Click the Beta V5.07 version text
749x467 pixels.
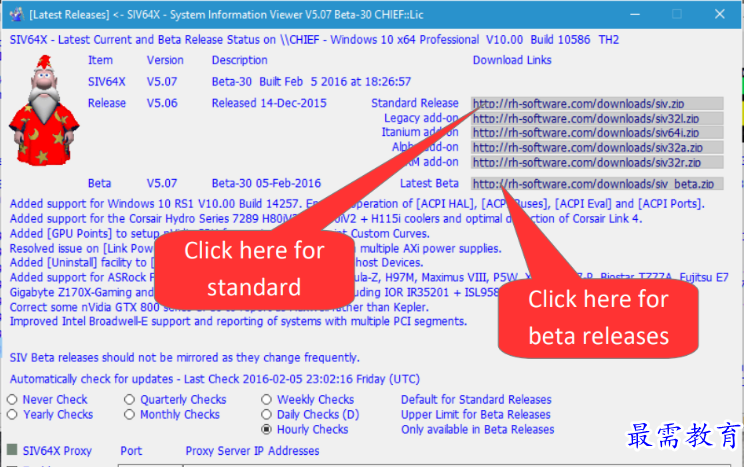[162, 183]
